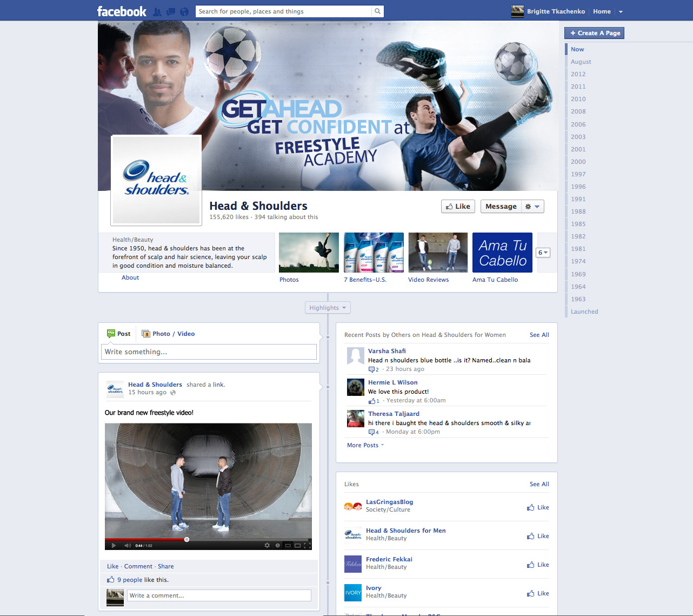Viewport: 693px width, 616px height.
Task: Open notifications globe icon
Action: 184,11
